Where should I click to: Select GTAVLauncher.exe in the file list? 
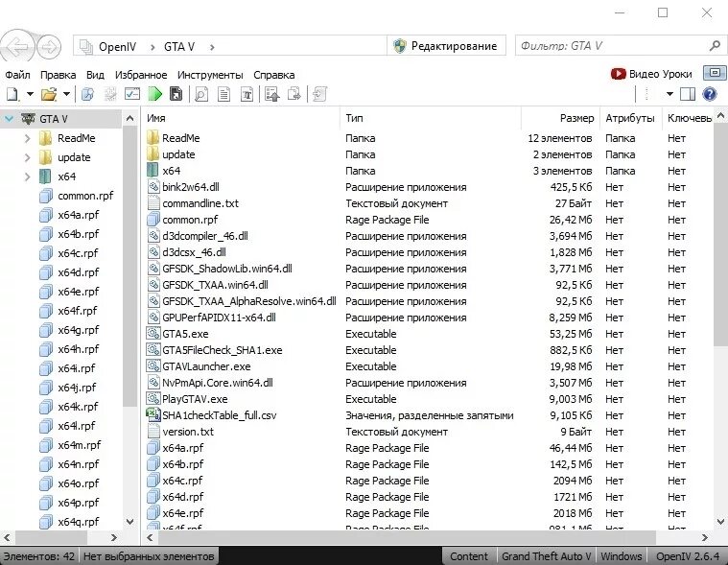(206, 366)
